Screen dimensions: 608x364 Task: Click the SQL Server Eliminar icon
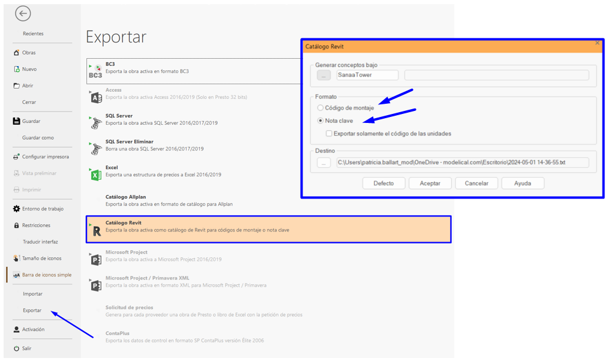point(96,149)
